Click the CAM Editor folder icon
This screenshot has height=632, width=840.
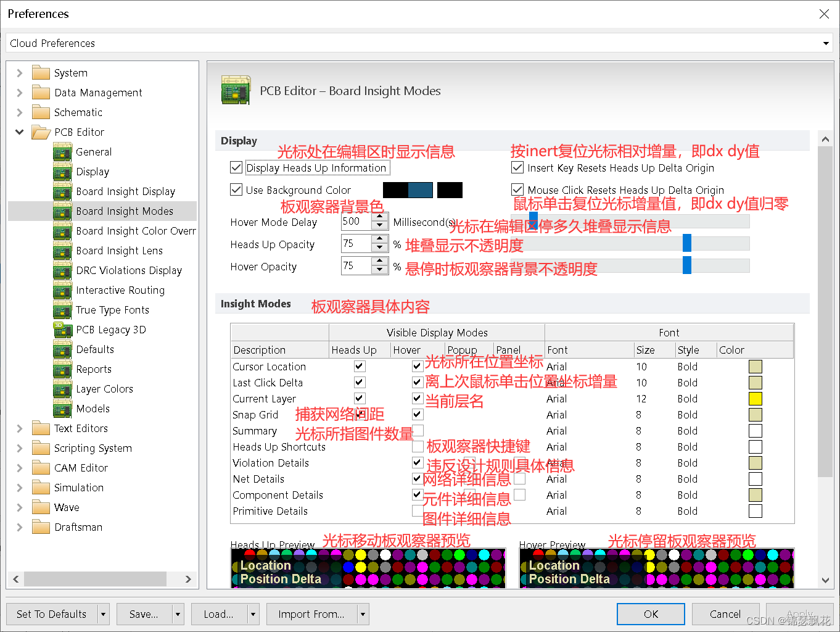tap(41, 468)
